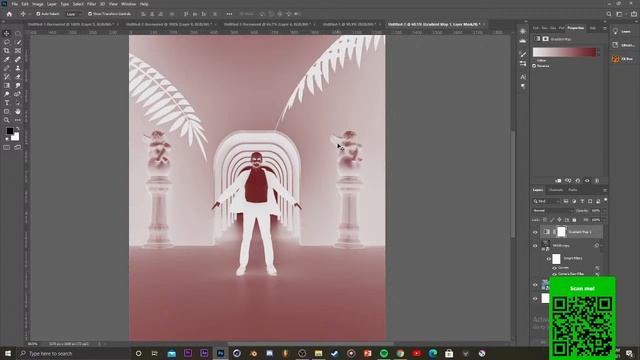Select the Clone Stamp tool
Image resolution: width=640 pixels, height=360 pixels.
point(18,68)
